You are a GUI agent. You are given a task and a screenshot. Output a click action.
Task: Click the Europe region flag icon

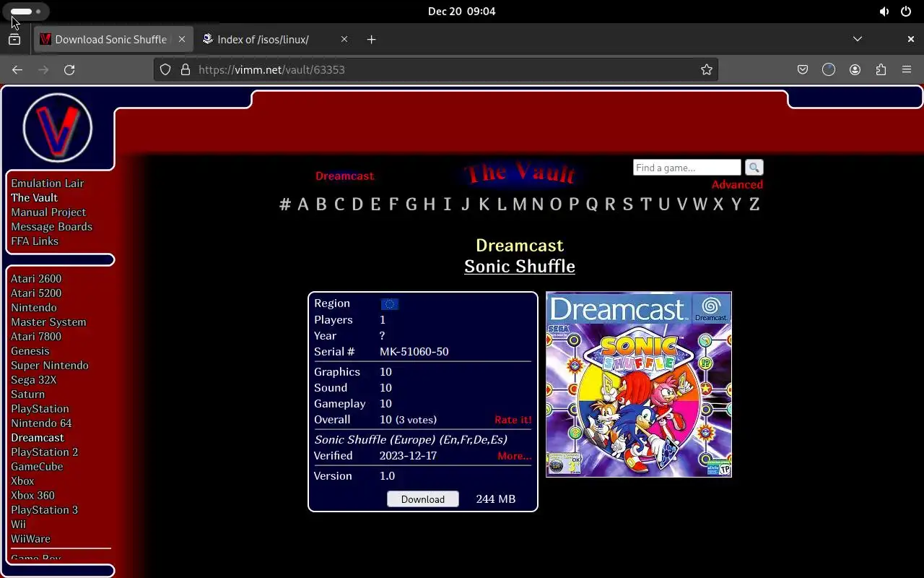tap(390, 304)
